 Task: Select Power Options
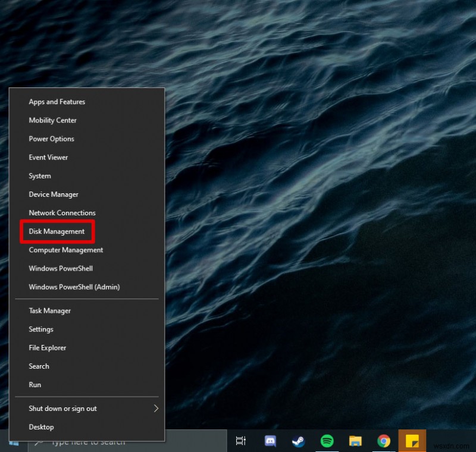coord(51,139)
